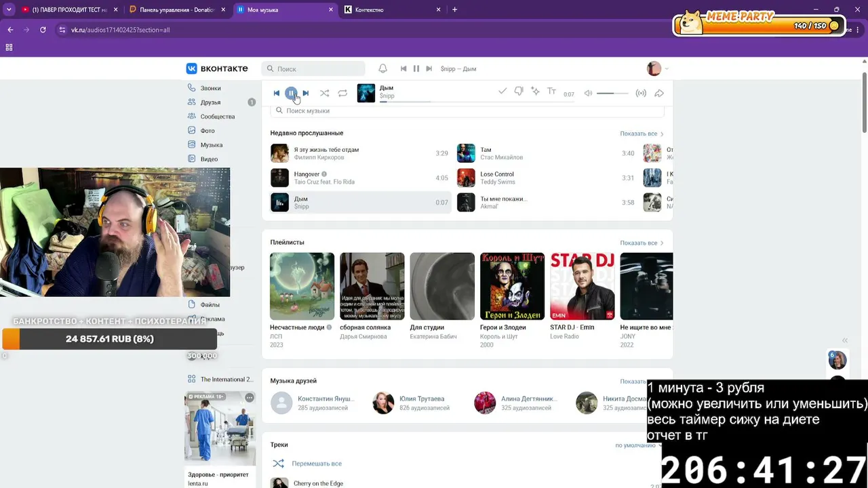This screenshot has height=488, width=868.
Task: Open Фото in the sidebar
Action: [208, 131]
